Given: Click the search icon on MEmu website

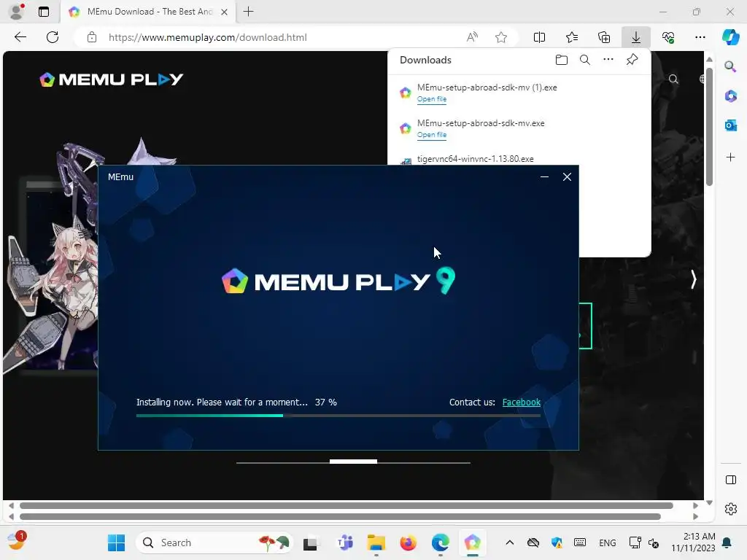Looking at the screenshot, I should coord(673,79).
